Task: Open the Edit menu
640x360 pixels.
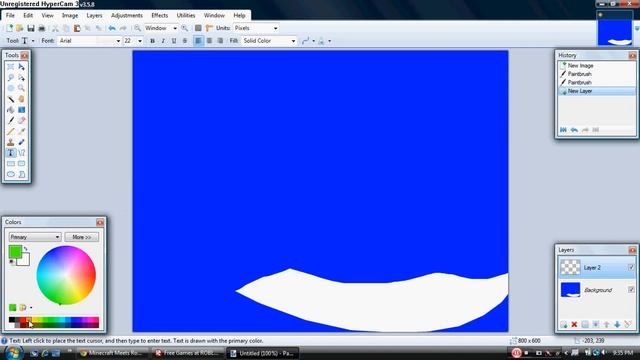Action: 28,16
